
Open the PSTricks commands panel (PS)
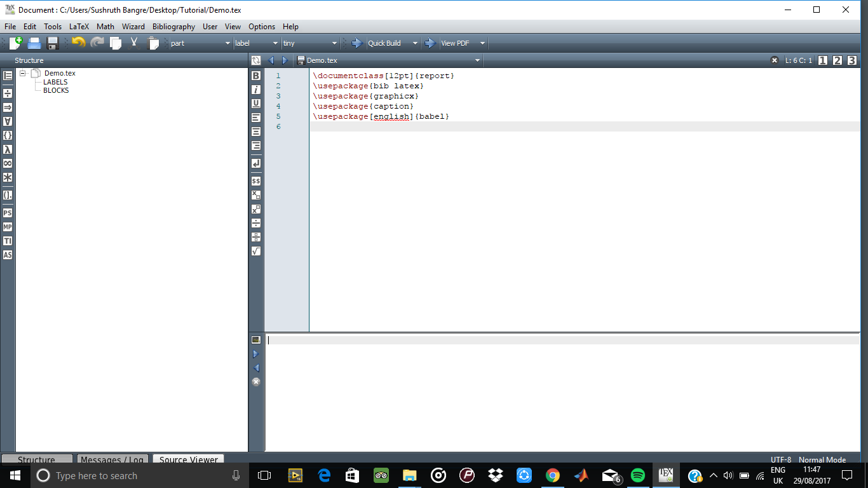click(x=8, y=213)
